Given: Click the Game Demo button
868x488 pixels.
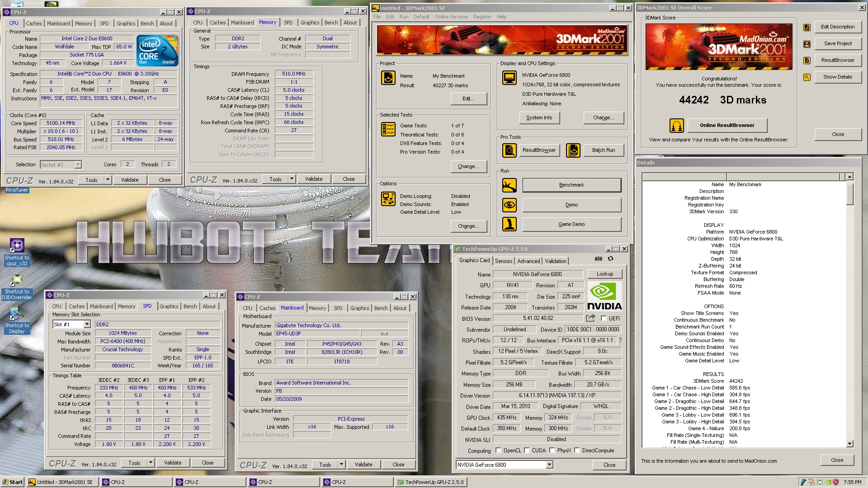Looking at the screenshot, I should [x=571, y=224].
